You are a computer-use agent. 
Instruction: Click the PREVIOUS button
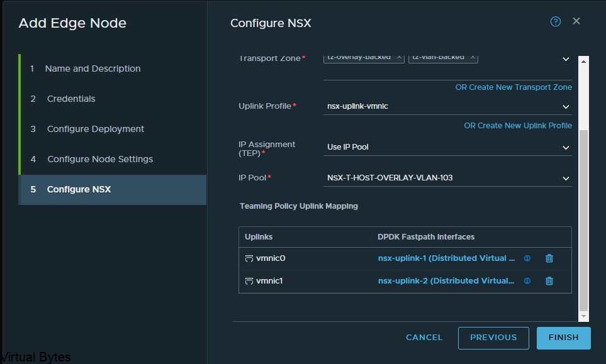tap(493, 338)
